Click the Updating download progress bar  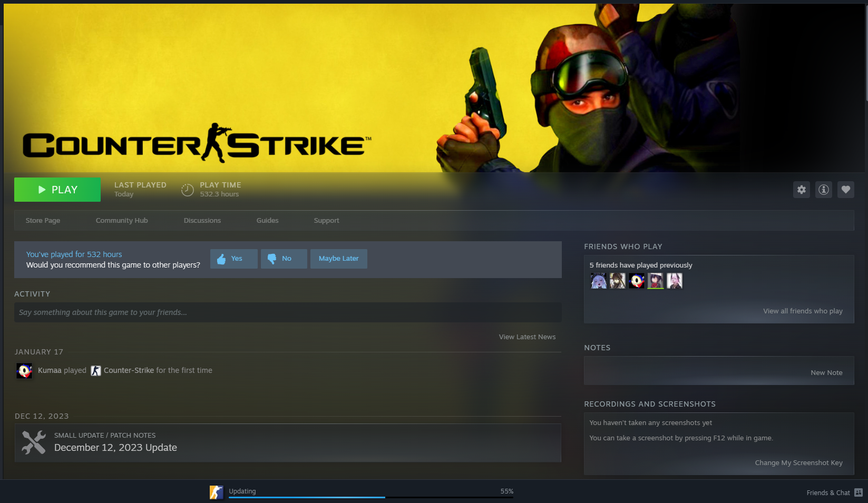[x=370, y=497]
